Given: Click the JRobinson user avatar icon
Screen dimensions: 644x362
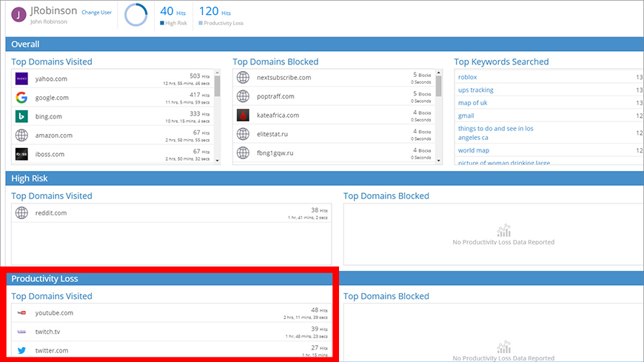Looking at the screenshot, I should 19,15.
